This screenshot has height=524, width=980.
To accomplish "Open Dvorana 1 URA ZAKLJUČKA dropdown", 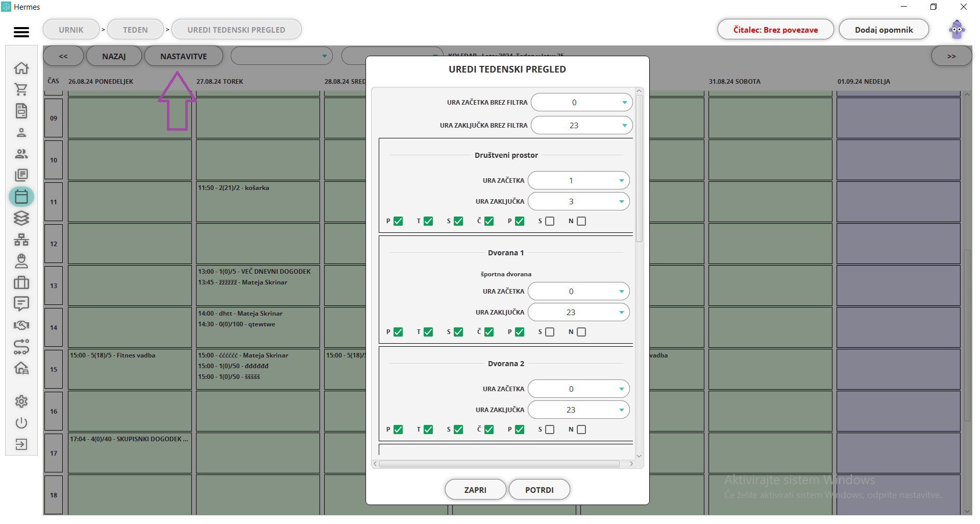I will pyautogui.click(x=579, y=313).
